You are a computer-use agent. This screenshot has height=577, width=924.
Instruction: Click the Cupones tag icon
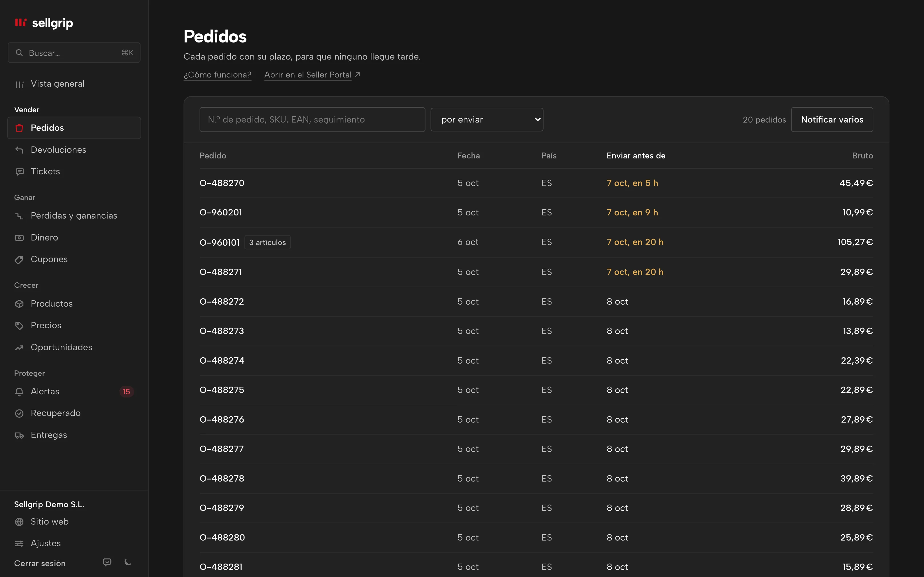(19, 260)
